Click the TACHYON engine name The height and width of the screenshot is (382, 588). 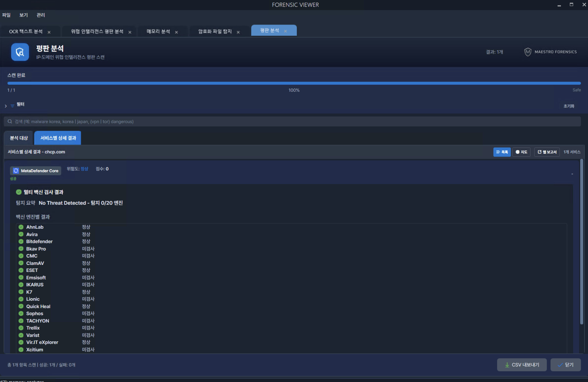tap(37, 321)
